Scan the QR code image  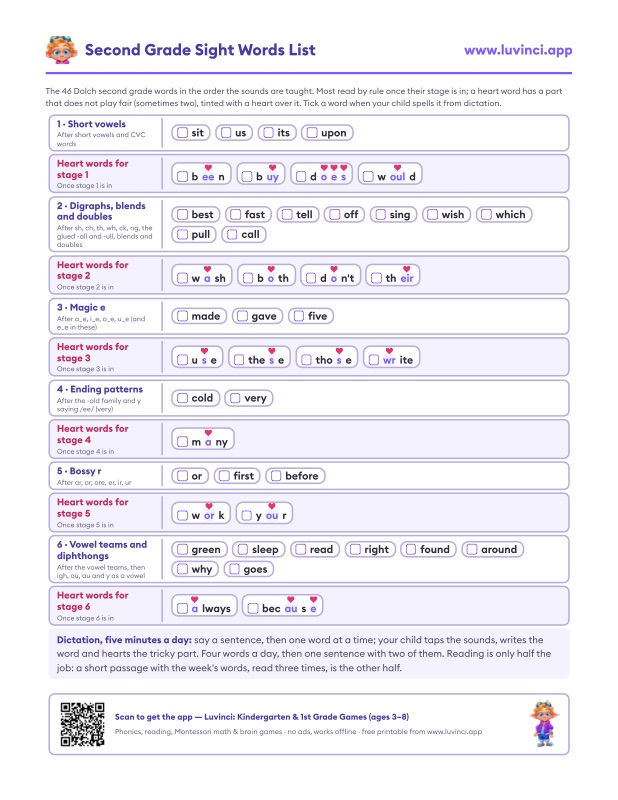82,724
